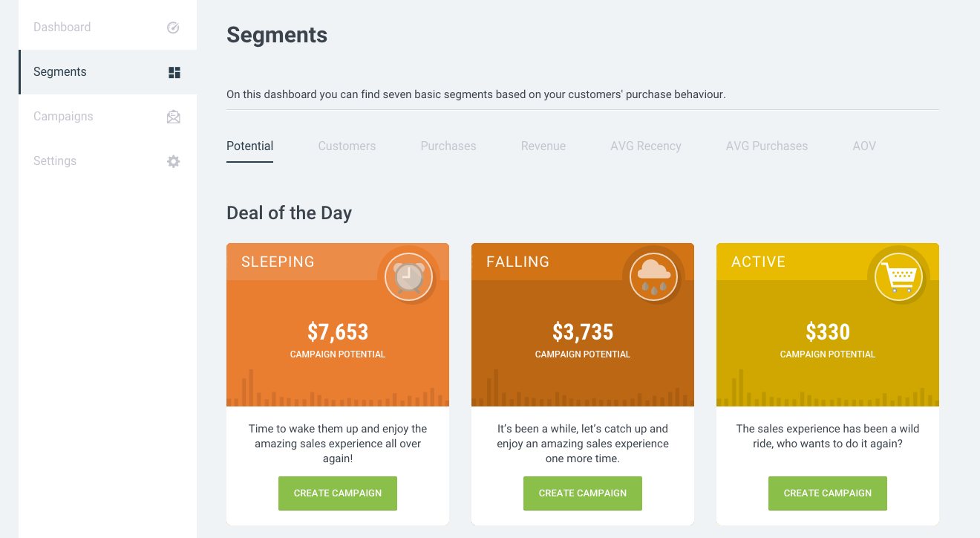This screenshot has width=980, height=538.
Task: Select the Potential tab
Action: point(250,146)
